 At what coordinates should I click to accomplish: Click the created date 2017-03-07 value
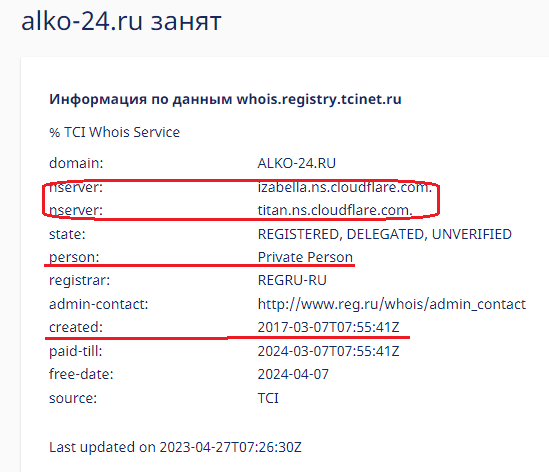coord(328,327)
